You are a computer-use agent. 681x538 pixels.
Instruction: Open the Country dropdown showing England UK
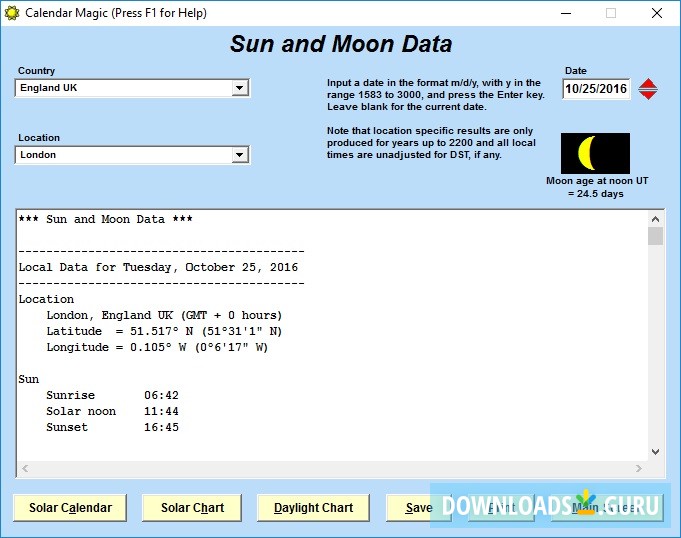239,88
